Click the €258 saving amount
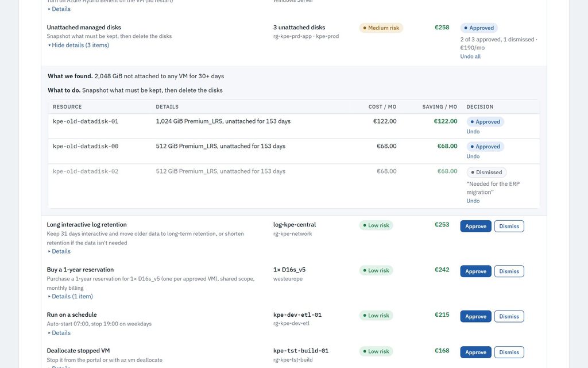This screenshot has height=368, width=588. tap(442, 28)
